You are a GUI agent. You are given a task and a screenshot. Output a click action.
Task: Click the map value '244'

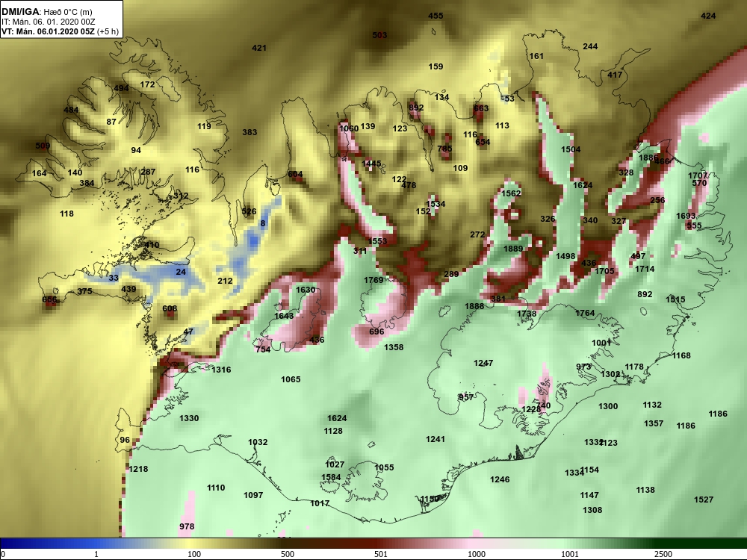[590, 46]
